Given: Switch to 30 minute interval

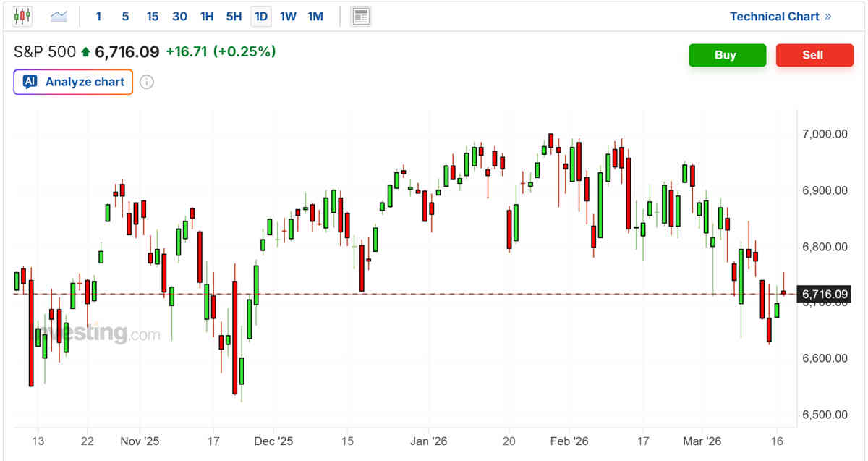Looking at the screenshot, I should coord(179,16).
